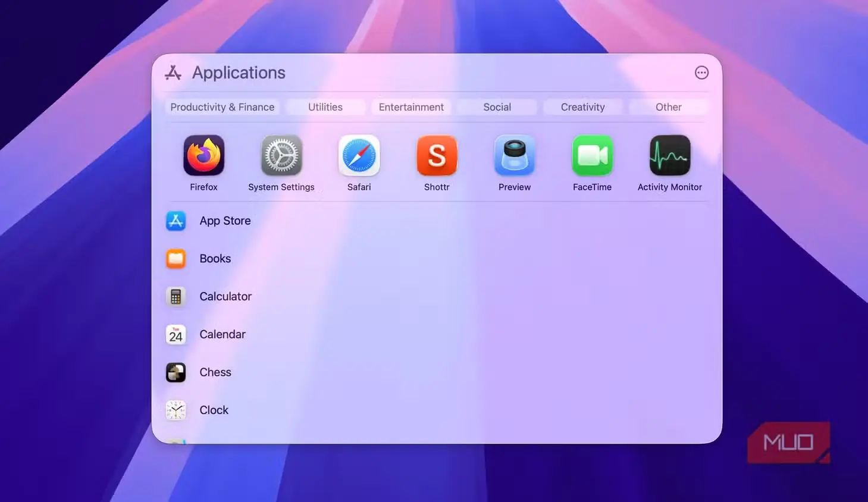This screenshot has width=868, height=502.
Task: Click the Shottr label text
Action: point(437,187)
